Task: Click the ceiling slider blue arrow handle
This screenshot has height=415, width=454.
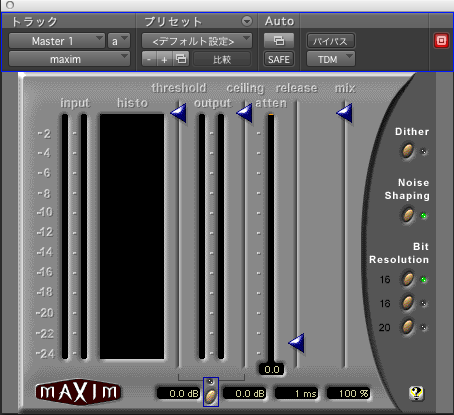Action: (x=244, y=113)
